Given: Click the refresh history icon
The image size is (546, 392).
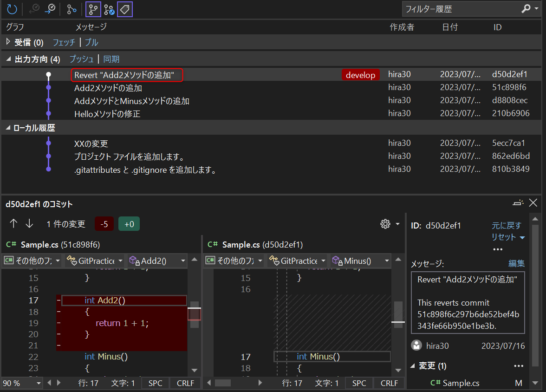Looking at the screenshot, I should click(x=12, y=9).
